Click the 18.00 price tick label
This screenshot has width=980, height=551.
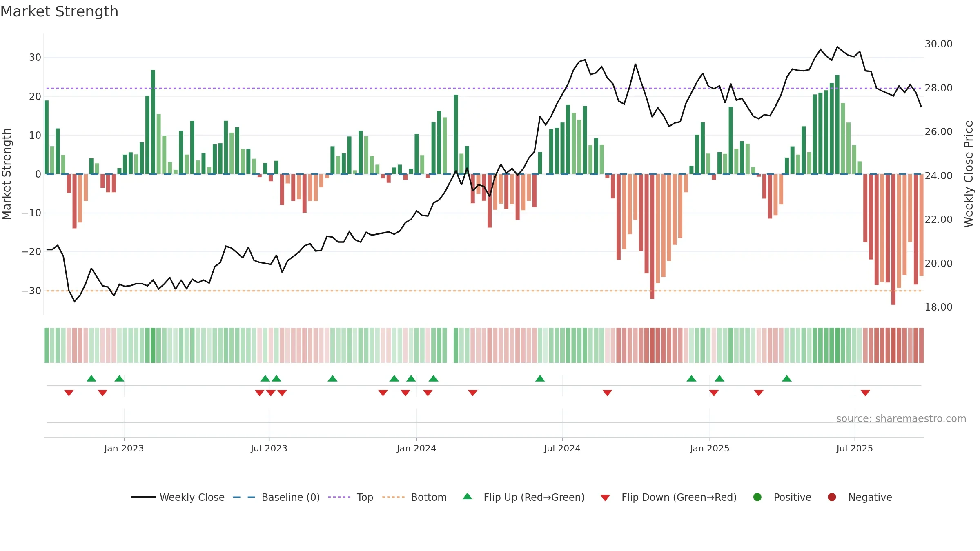(938, 307)
